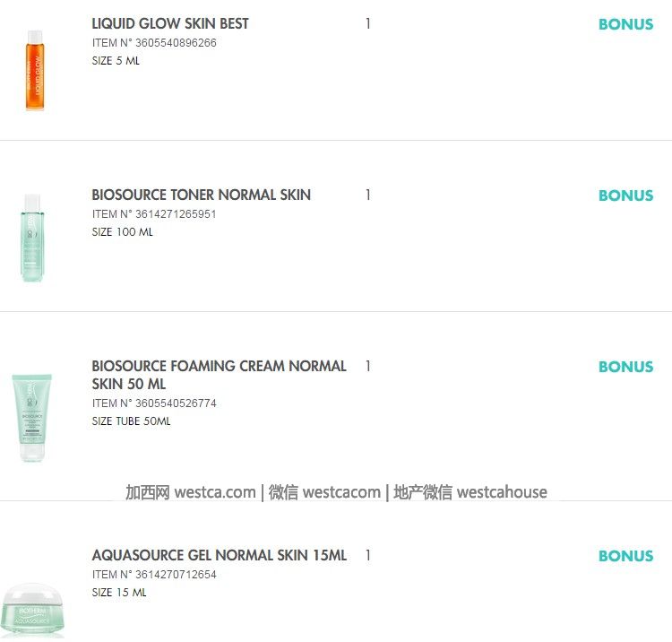The width and height of the screenshot is (672, 642).
Task: Click the Biosource Foaming Cream tube image
Action: tap(32, 417)
